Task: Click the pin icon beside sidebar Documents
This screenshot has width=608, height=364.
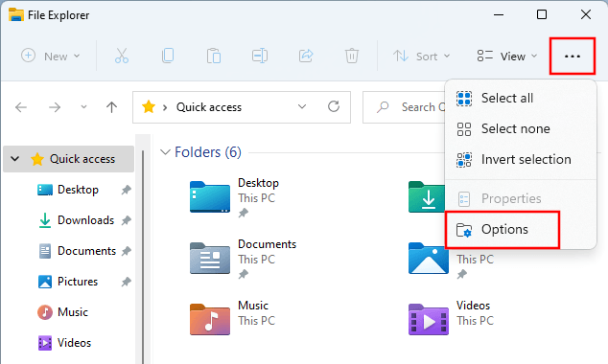Action: 126,251
